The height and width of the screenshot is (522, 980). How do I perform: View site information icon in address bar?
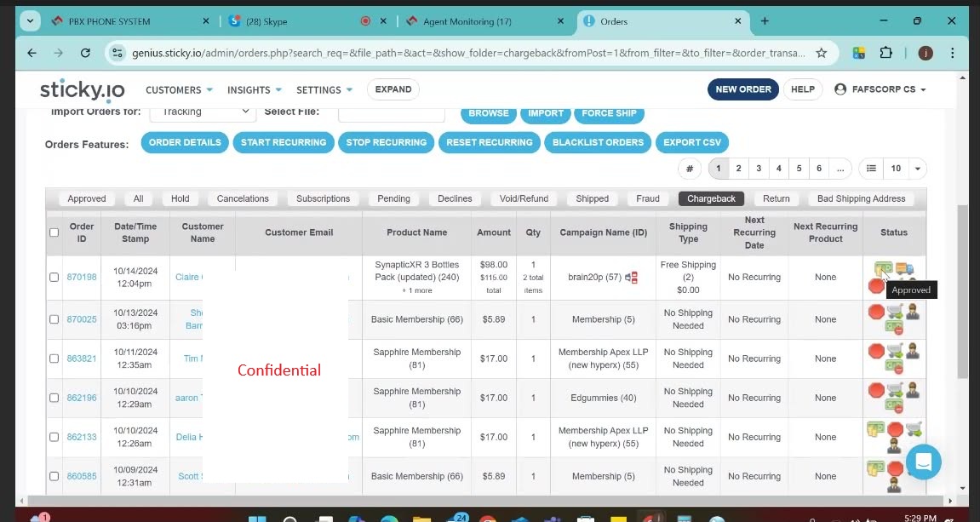[117, 53]
